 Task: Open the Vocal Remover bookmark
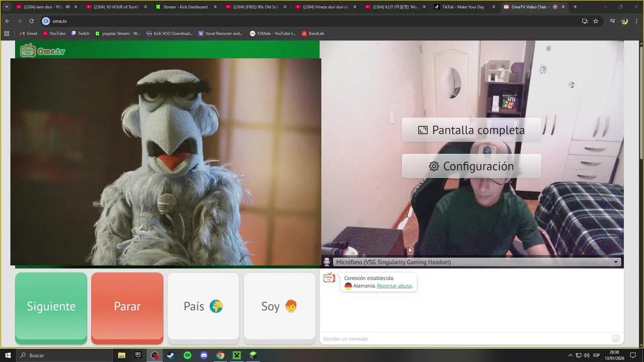pos(220,34)
